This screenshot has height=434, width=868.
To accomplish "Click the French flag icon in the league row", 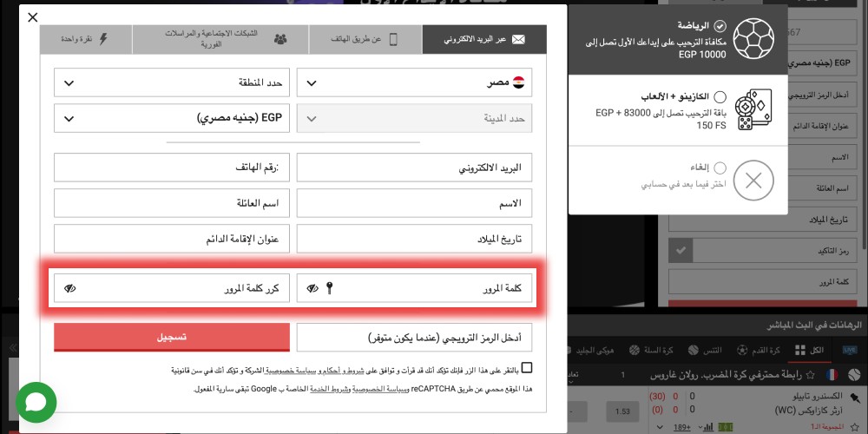I will 832,375.
